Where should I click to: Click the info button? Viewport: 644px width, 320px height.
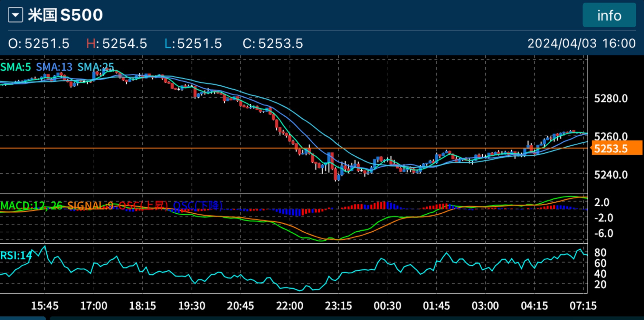[x=609, y=15]
